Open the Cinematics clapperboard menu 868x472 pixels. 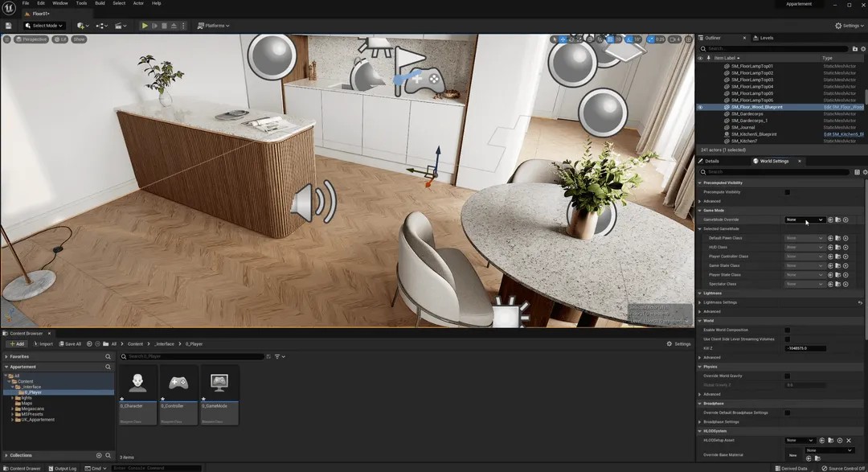(x=120, y=25)
